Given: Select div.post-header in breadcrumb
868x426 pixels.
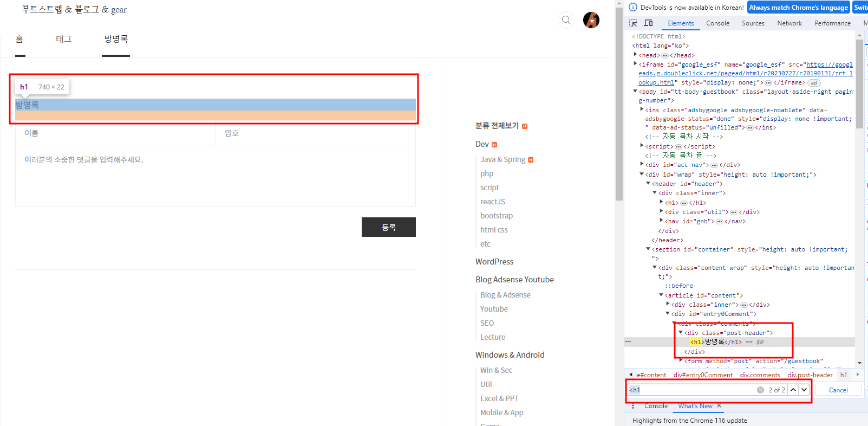Looking at the screenshot, I should [x=810, y=375].
